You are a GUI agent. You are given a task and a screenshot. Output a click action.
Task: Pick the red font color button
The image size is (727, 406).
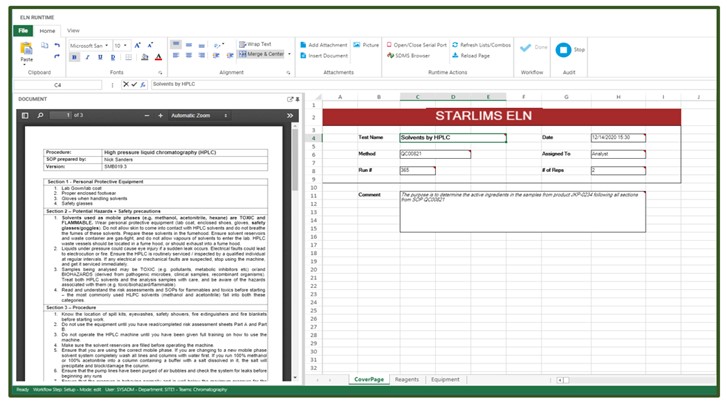158,57
